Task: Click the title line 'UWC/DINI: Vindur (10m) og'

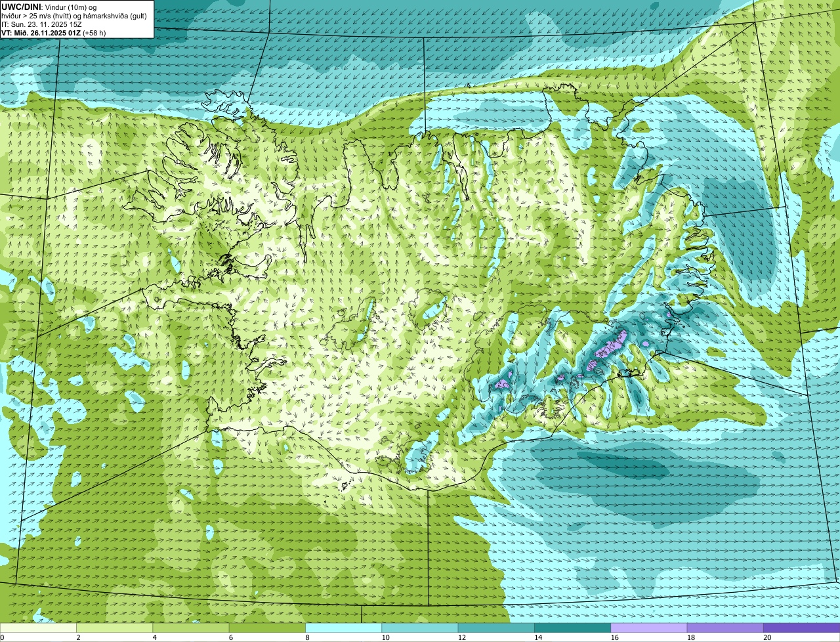Action: point(49,7)
